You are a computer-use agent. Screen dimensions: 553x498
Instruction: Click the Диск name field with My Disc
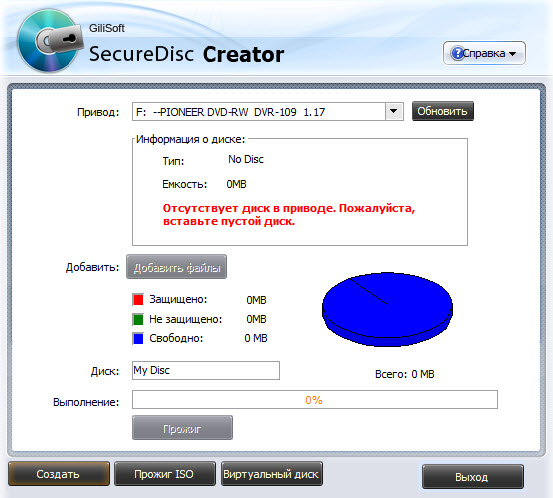point(206,370)
